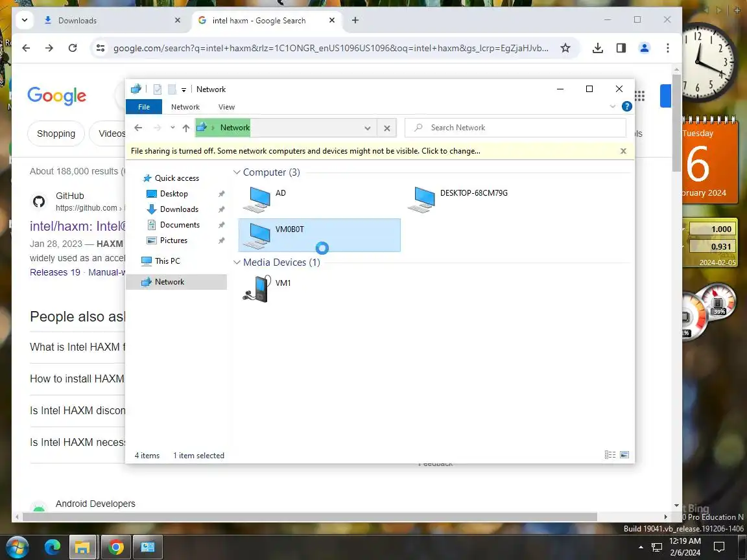
Task: Open Chrome tab search dropdown
Action: [25, 20]
